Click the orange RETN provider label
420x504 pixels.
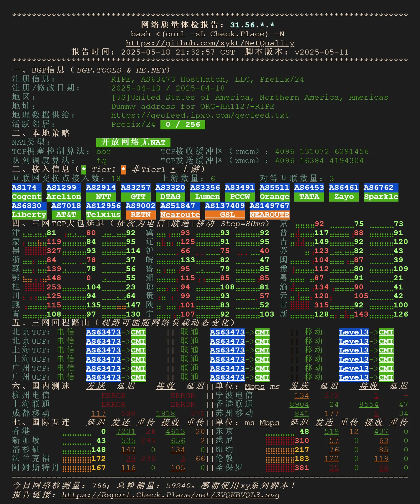(140, 215)
